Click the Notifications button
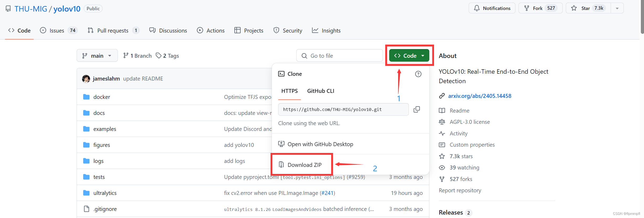 492,8
